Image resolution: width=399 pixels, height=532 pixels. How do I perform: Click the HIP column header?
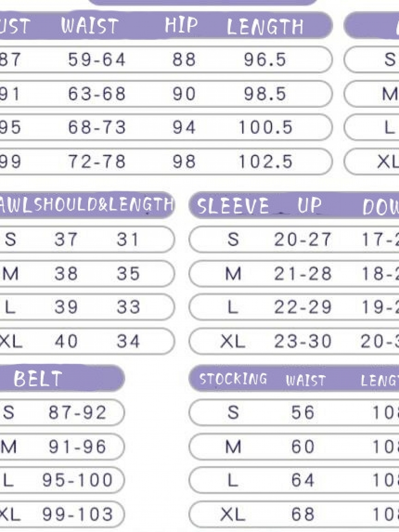click(x=181, y=25)
